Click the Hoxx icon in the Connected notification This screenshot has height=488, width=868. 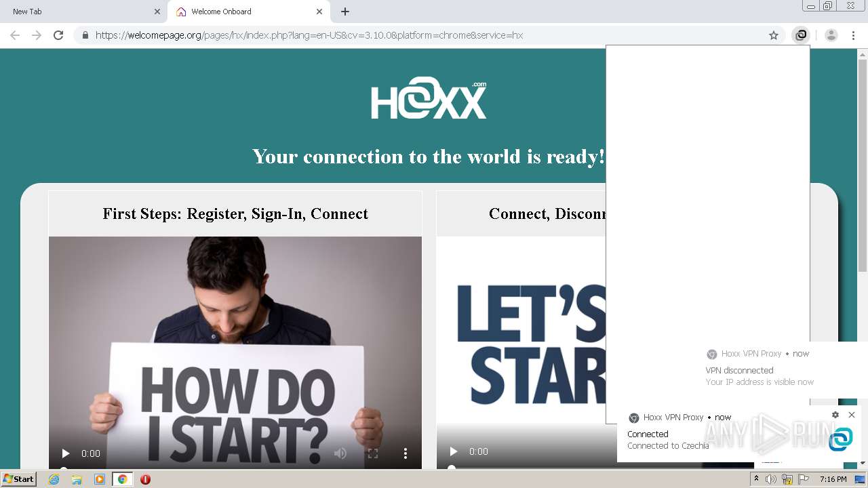coord(841,439)
